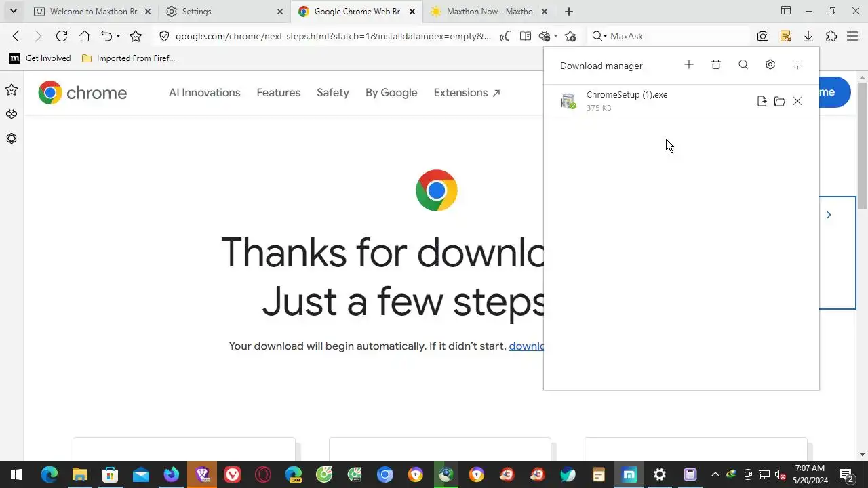Click the ChromeSetup installer icon
The image size is (868, 488).
568,101
